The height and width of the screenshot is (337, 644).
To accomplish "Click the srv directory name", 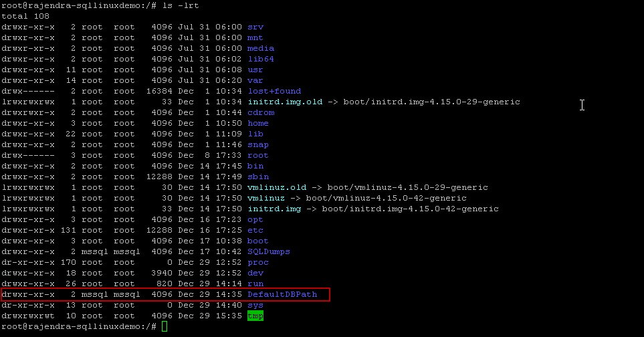I will tap(255, 27).
